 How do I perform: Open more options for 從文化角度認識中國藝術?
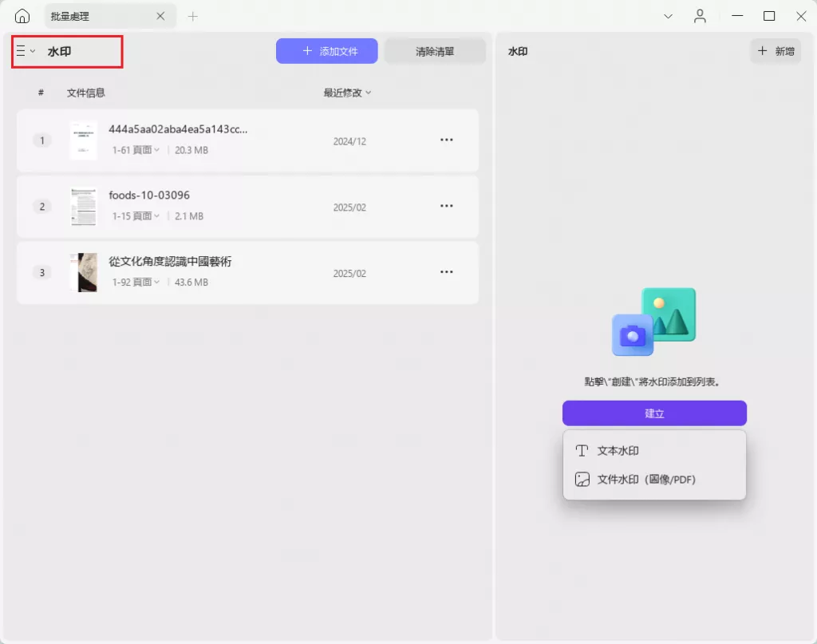pos(447,272)
